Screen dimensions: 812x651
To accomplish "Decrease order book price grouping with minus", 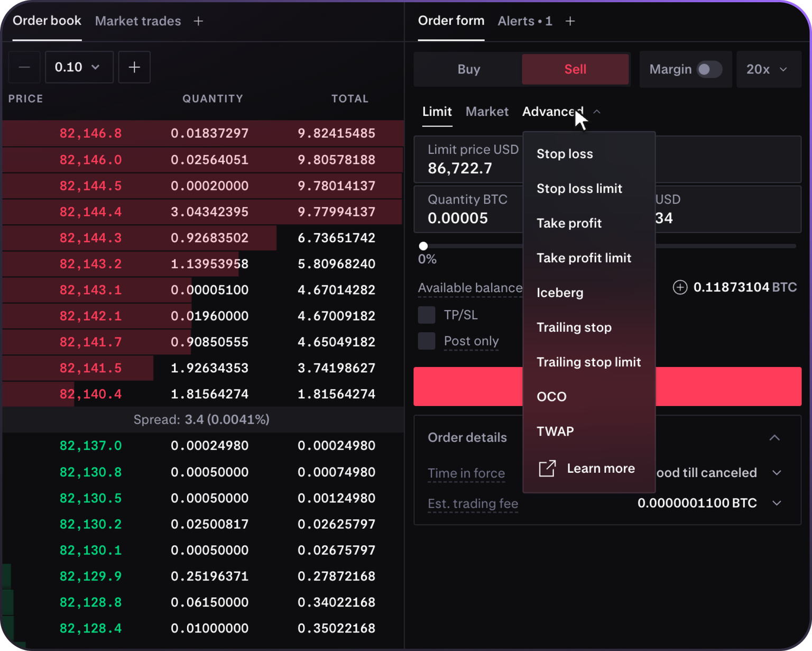I will [x=24, y=67].
